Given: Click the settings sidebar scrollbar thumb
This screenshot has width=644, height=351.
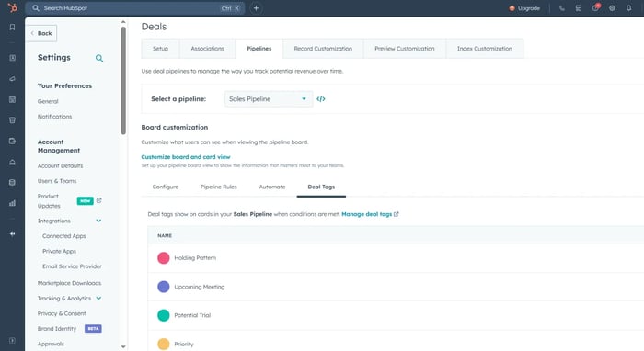Looking at the screenshot, I should (123, 80).
